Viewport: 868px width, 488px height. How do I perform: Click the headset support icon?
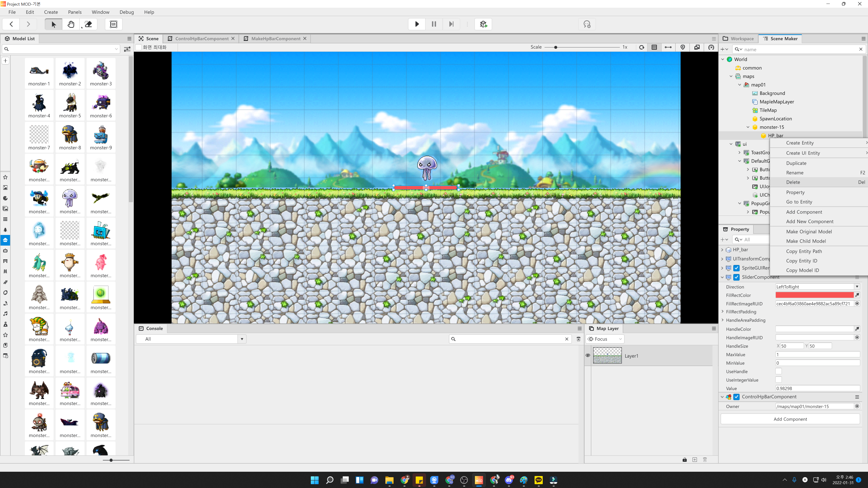587,24
